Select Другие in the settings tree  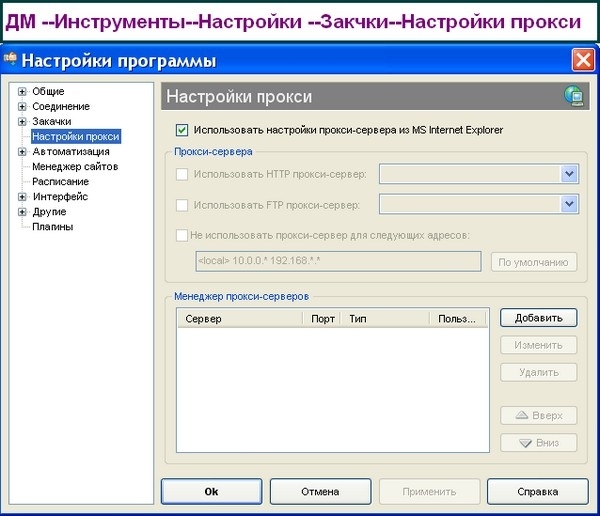pyautogui.click(x=49, y=212)
